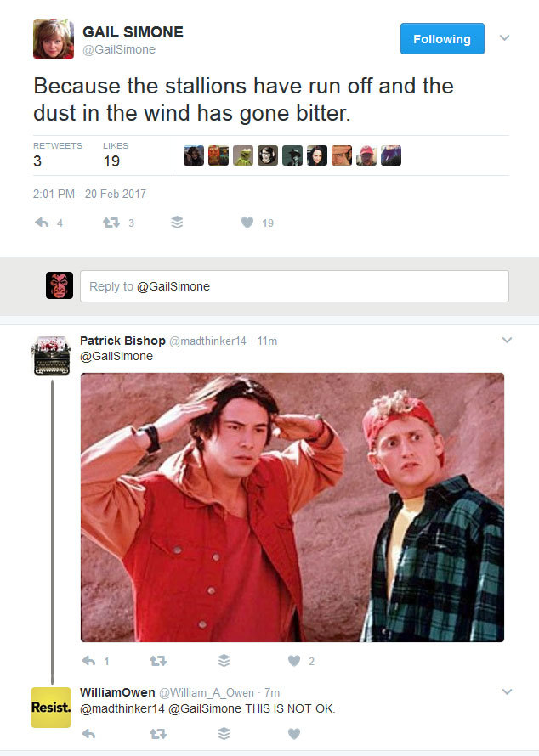Like WilliamOwen's reply tweet

[x=294, y=734]
